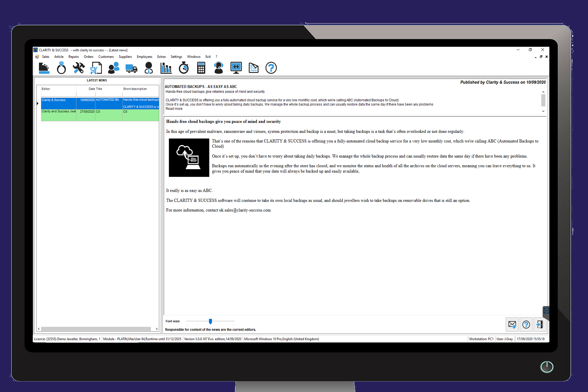Select the Article ring icon

pos(61,68)
